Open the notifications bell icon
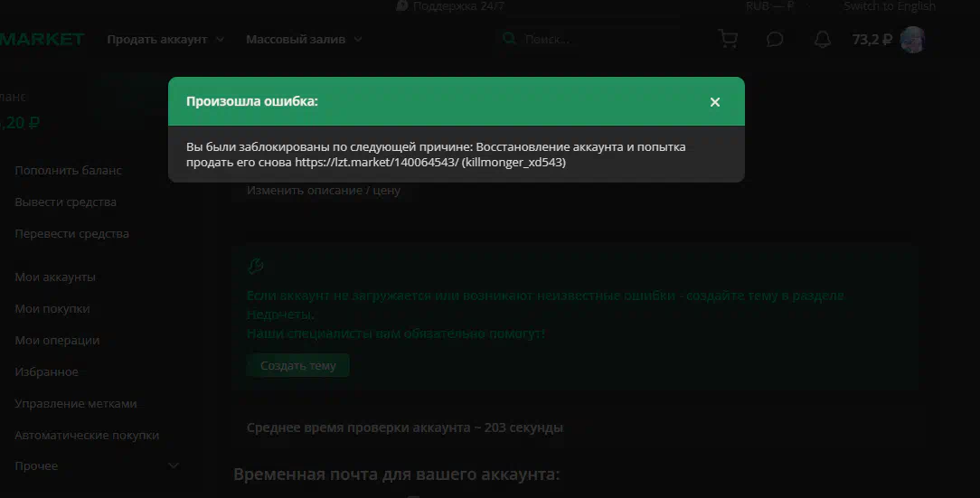Screen dimensions: 980x498 pos(823,40)
